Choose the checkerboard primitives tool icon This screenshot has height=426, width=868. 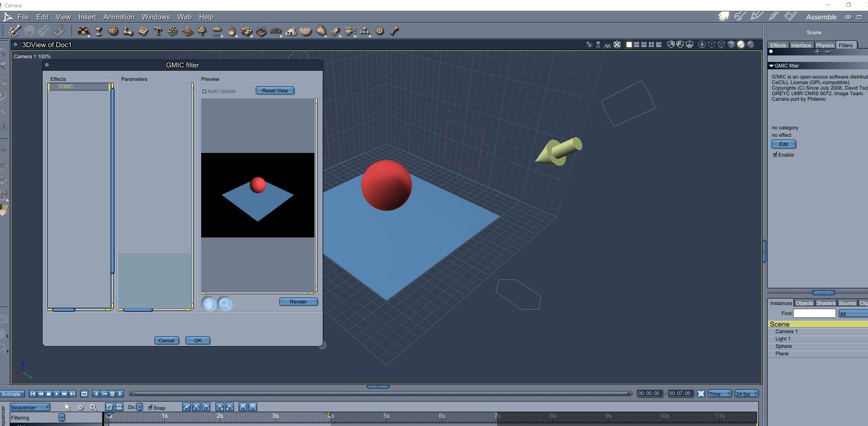coord(83,31)
